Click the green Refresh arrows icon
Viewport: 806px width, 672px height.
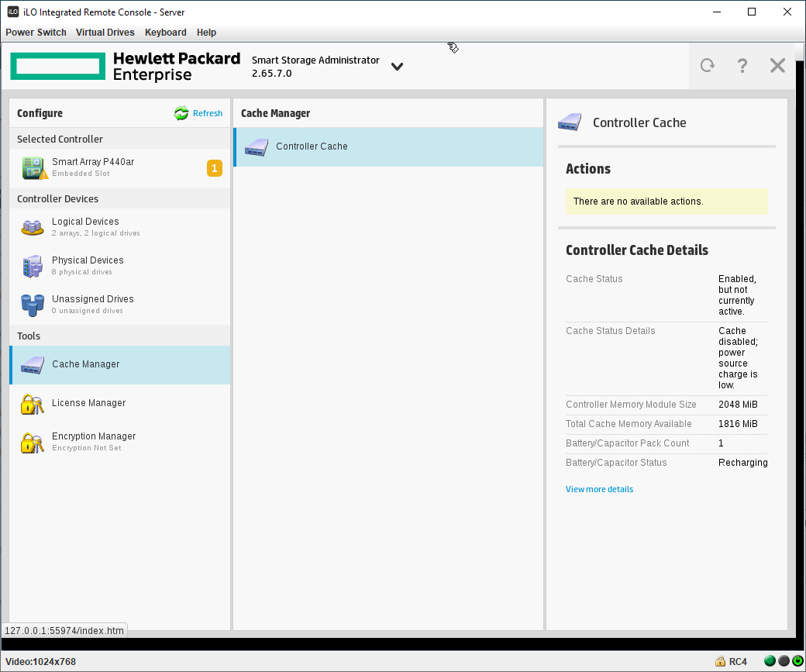(181, 113)
